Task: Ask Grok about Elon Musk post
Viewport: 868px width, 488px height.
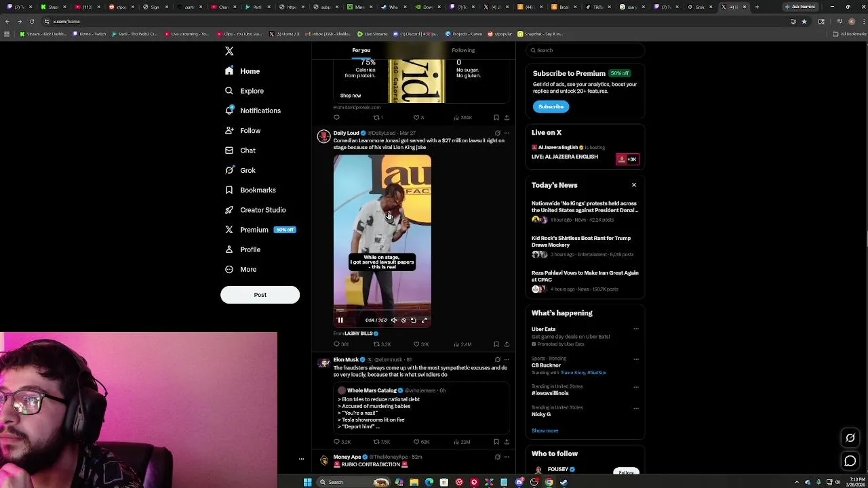Action: (x=498, y=360)
